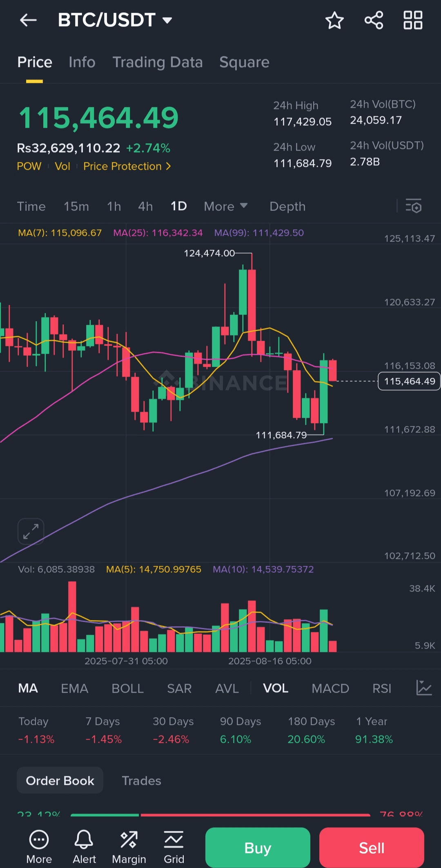Add BTC/USDT to favorites with star
The image size is (441, 868).
click(x=334, y=20)
